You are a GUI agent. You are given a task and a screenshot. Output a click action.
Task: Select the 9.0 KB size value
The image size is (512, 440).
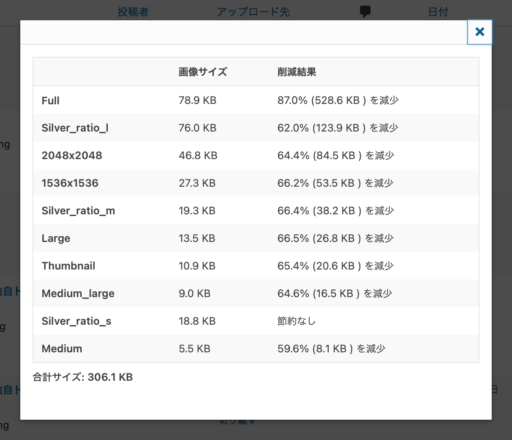pyautogui.click(x=195, y=294)
